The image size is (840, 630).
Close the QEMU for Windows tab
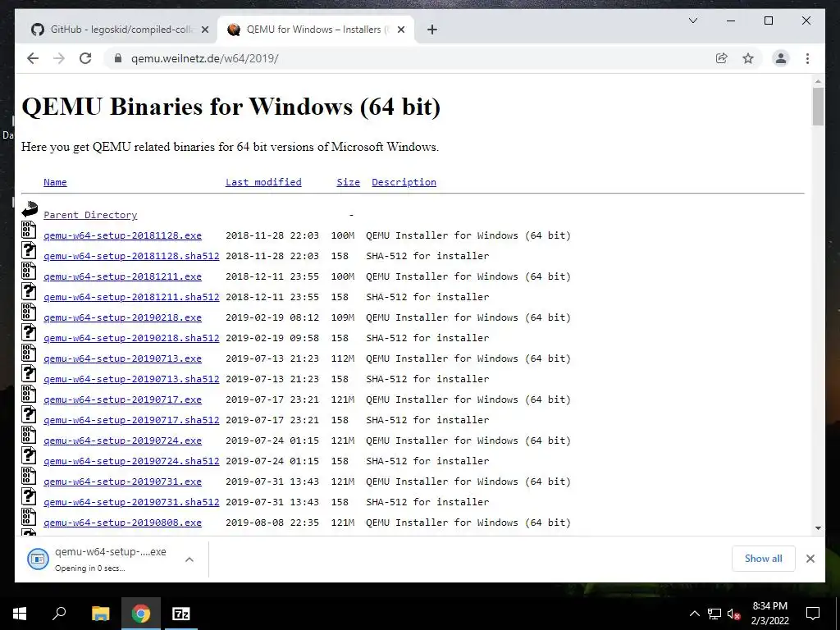click(x=400, y=30)
